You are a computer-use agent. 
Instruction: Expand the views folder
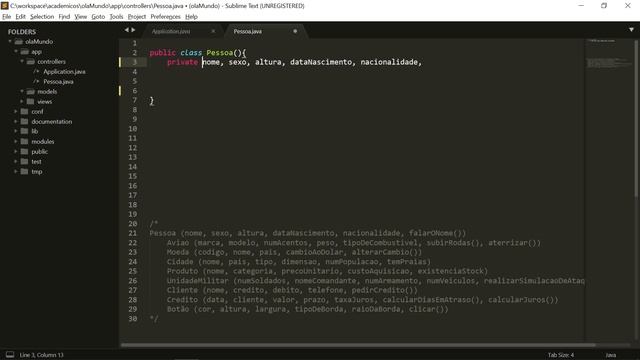[x=22, y=101]
